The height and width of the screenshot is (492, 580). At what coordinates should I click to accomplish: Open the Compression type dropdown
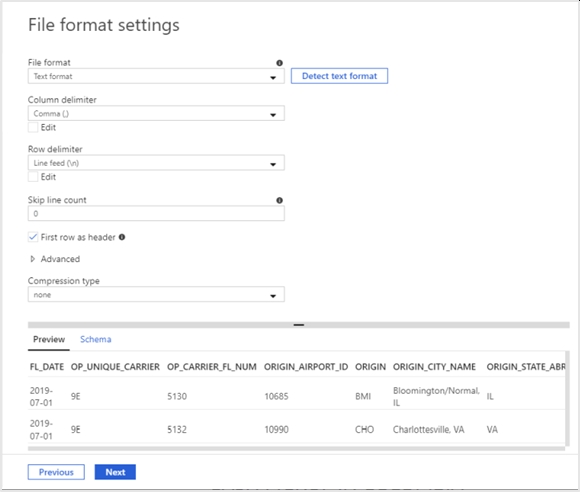[156, 294]
